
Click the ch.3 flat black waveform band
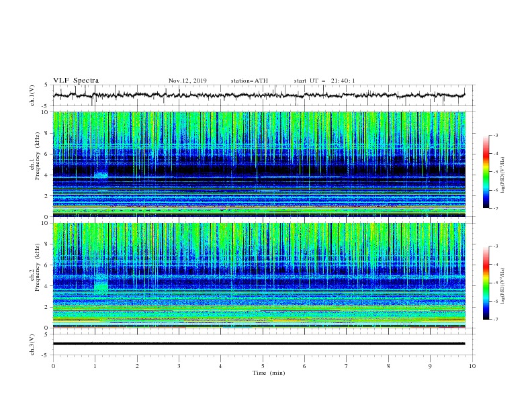[259, 344]
